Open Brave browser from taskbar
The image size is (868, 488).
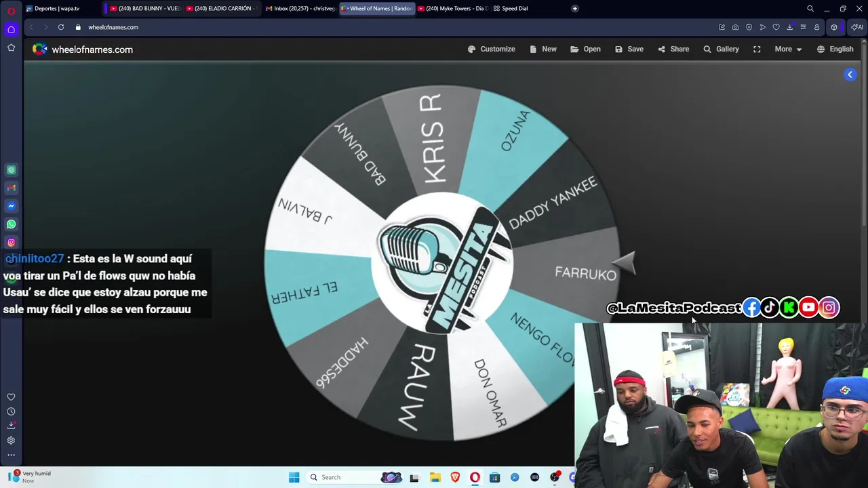pos(455,477)
